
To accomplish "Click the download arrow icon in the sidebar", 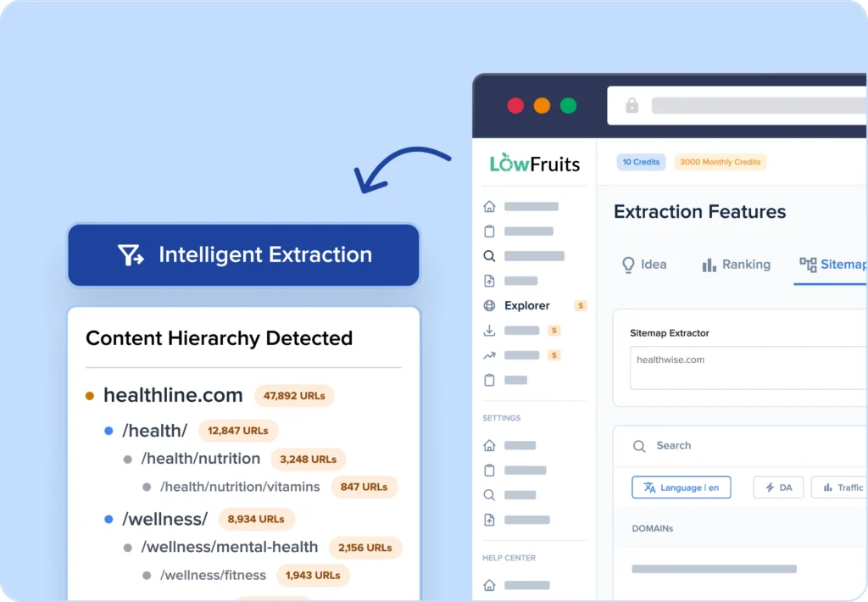I will pos(489,331).
